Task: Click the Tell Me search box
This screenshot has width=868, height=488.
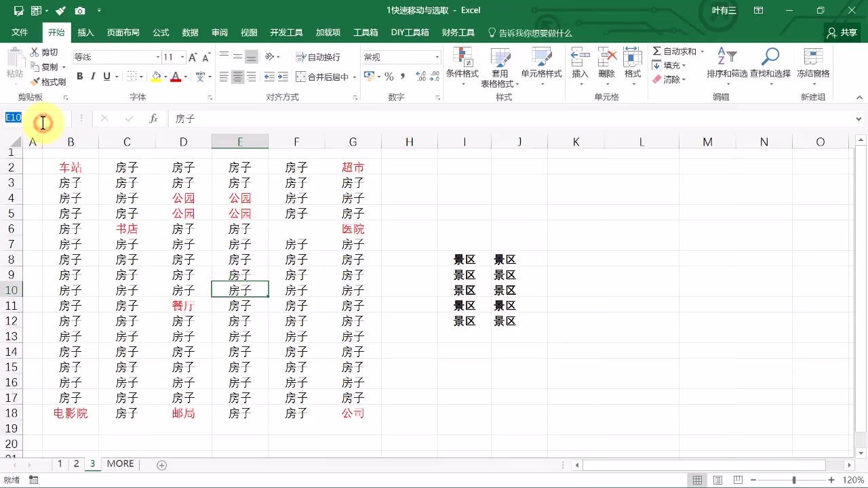Action: [530, 33]
